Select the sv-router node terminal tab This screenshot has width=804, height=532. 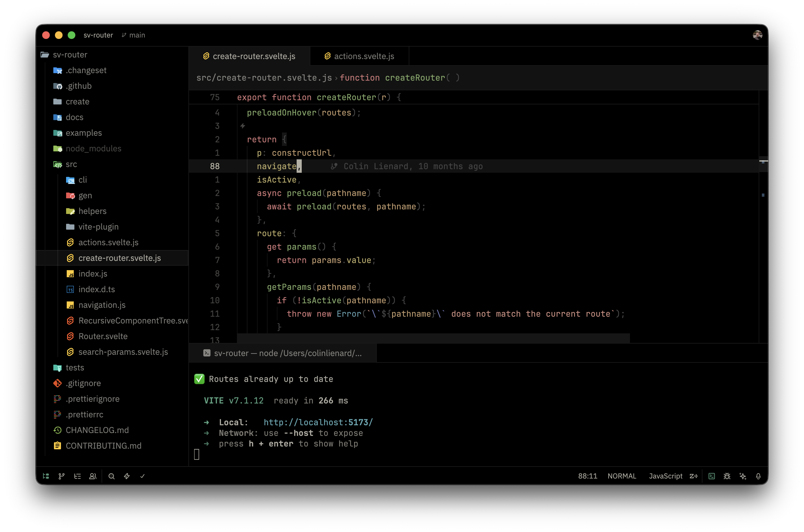[x=283, y=353]
